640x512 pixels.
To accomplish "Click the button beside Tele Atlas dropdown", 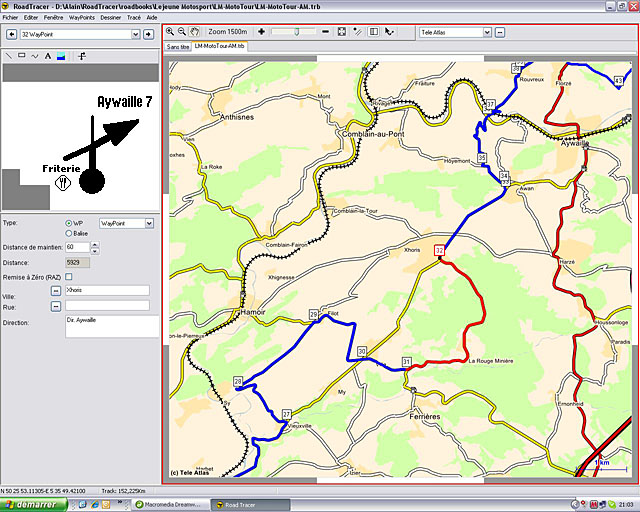I will (500, 32).
